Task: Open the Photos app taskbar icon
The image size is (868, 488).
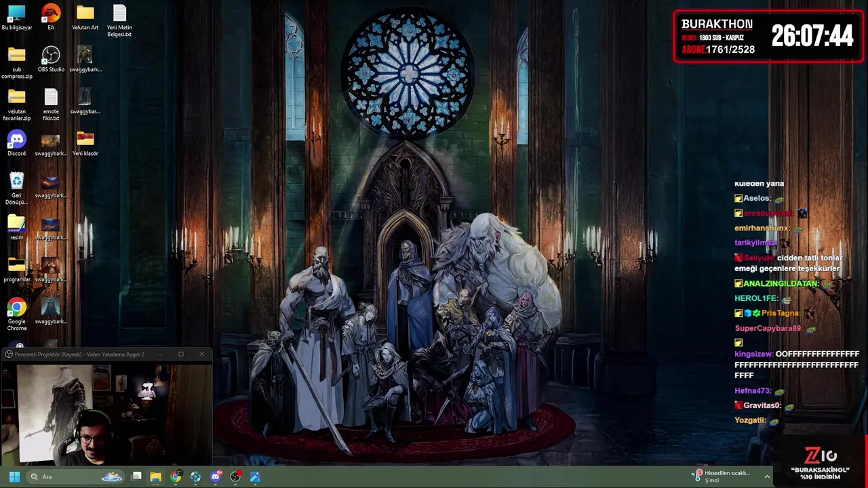Action: [x=255, y=477]
